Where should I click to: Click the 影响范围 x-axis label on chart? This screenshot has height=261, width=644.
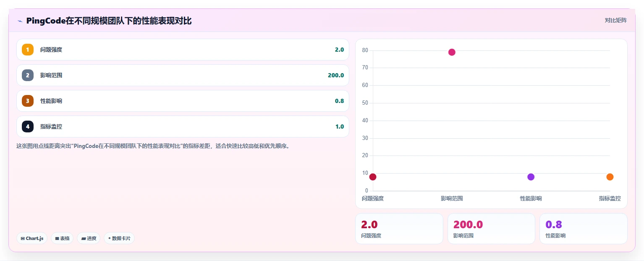click(452, 198)
